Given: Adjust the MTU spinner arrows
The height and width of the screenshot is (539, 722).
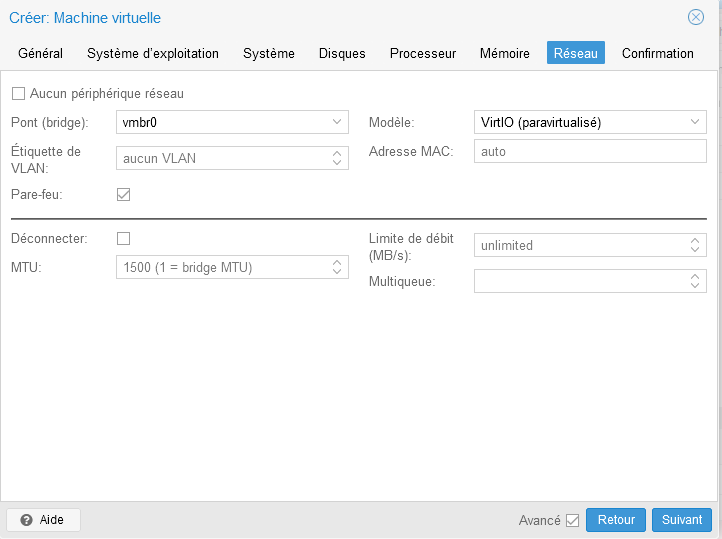Looking at the screenshot, I should 337,267.
